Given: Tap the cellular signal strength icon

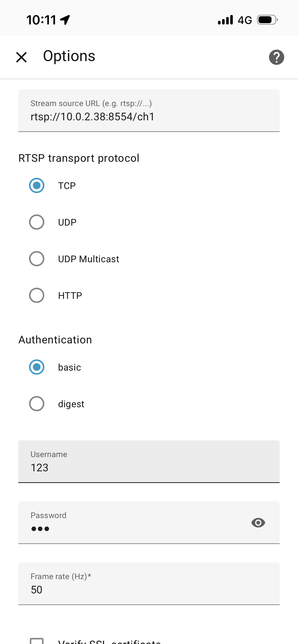Looking at the screenshot, I should (x=225, y=20).
